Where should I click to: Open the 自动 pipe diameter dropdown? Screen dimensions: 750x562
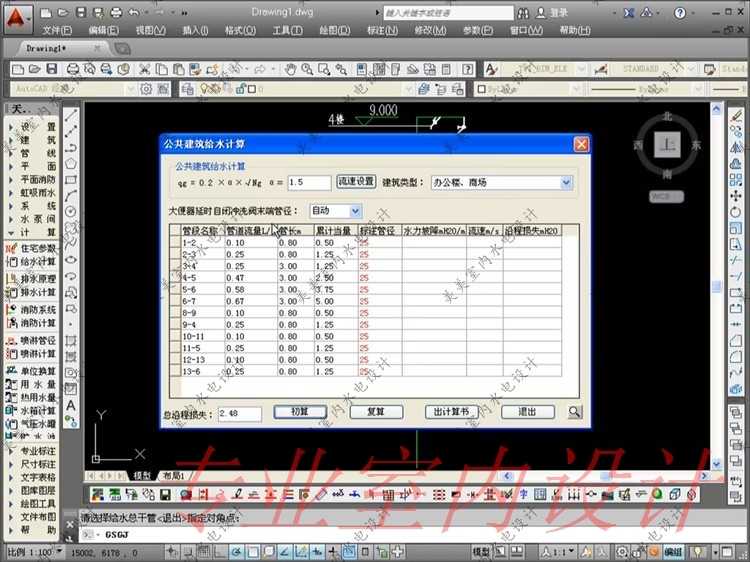click(355, 211)
